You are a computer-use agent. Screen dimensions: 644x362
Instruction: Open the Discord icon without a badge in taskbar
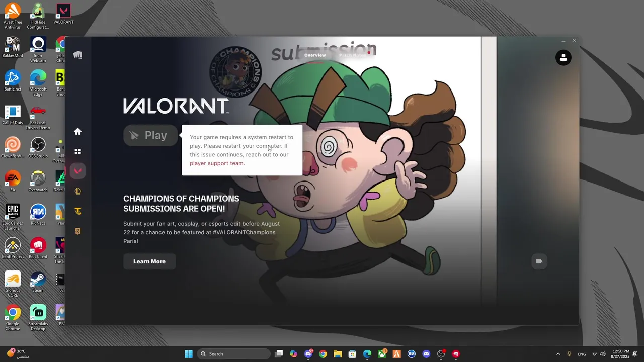(427, 354)
